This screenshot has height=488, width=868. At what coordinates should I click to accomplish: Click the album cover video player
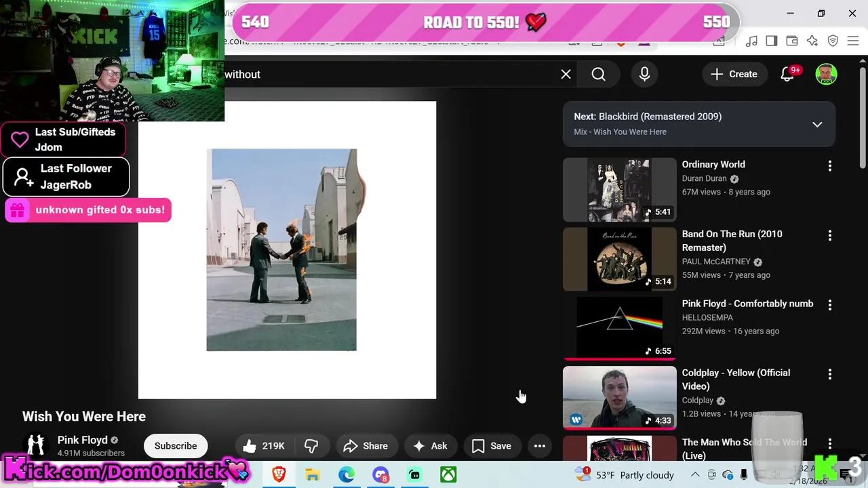288,250
